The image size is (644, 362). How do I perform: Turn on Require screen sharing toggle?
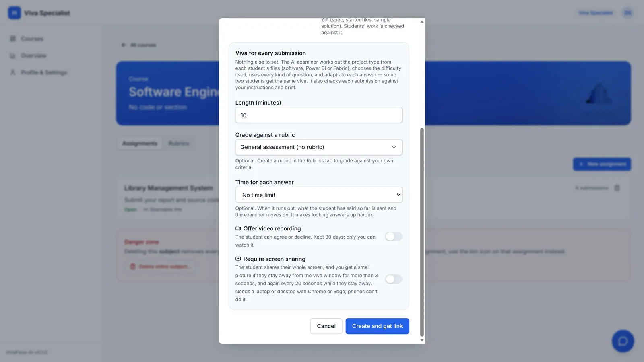[393, 279]
